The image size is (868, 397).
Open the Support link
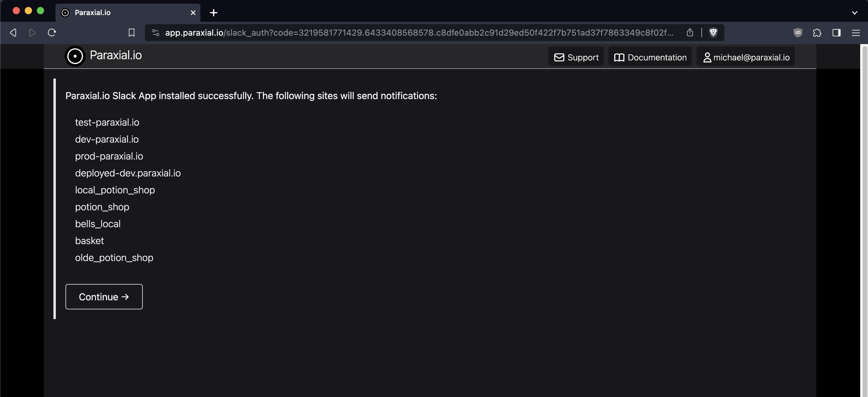576,57
